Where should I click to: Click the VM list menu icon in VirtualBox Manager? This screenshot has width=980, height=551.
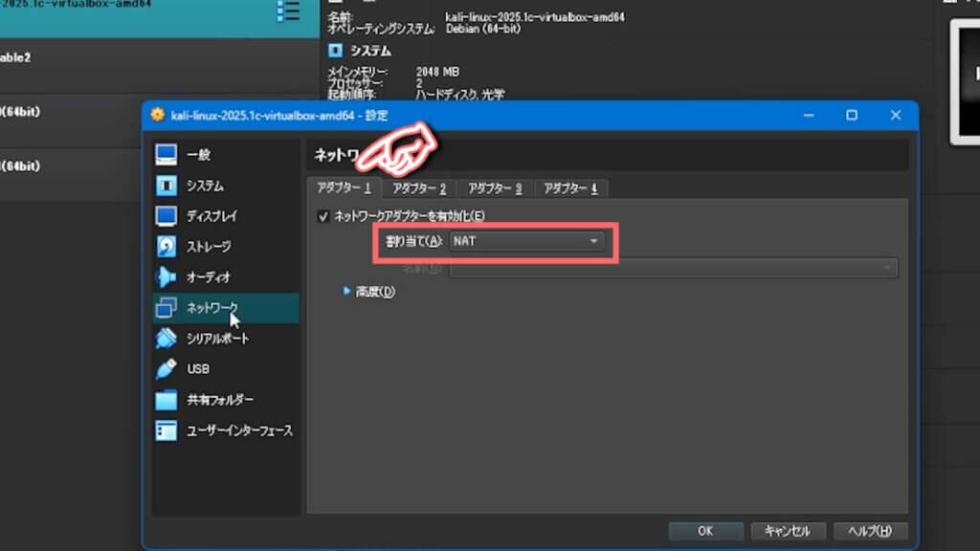(x=288, y=11)
